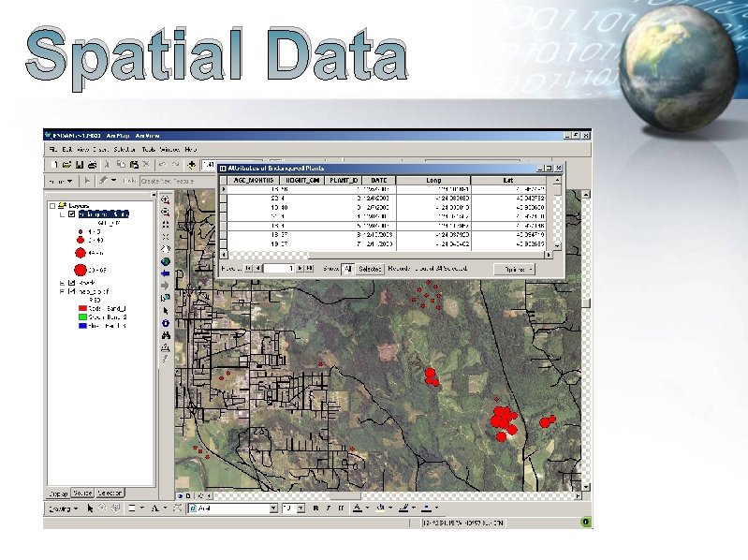Click the Full Extent globe icon
748x560 pixels.
tap(166, 261)
